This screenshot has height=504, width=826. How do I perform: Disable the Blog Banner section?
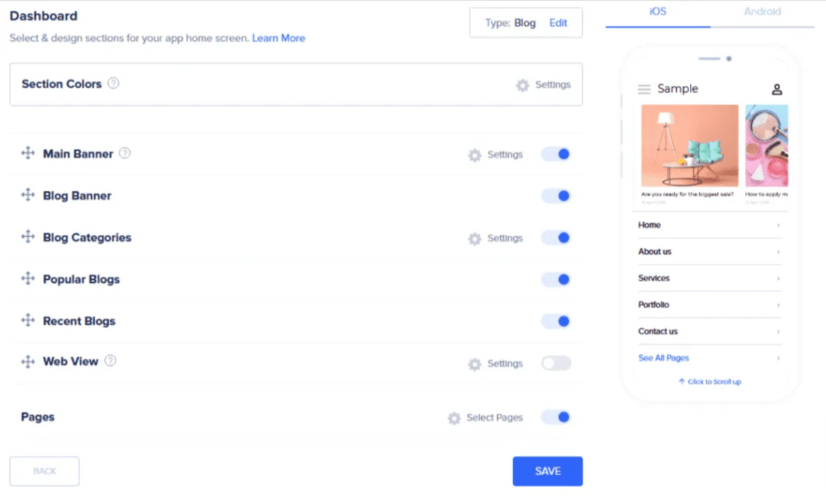pos(556,195)
